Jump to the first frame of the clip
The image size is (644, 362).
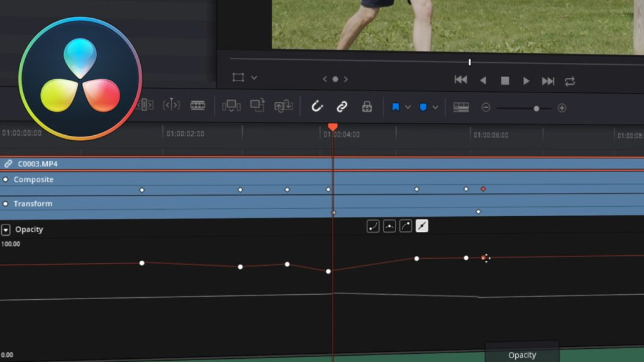click(x=460, y=80)
